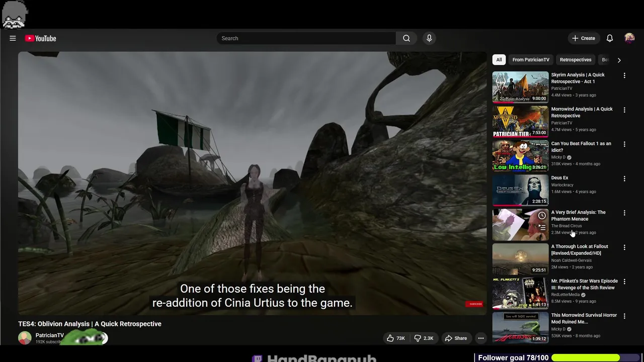The width and height of the screenshot is (644, 362).
Task: Open 'A Very Brief Analysis: The Phantom Menace' title
Action: [578, 215]
